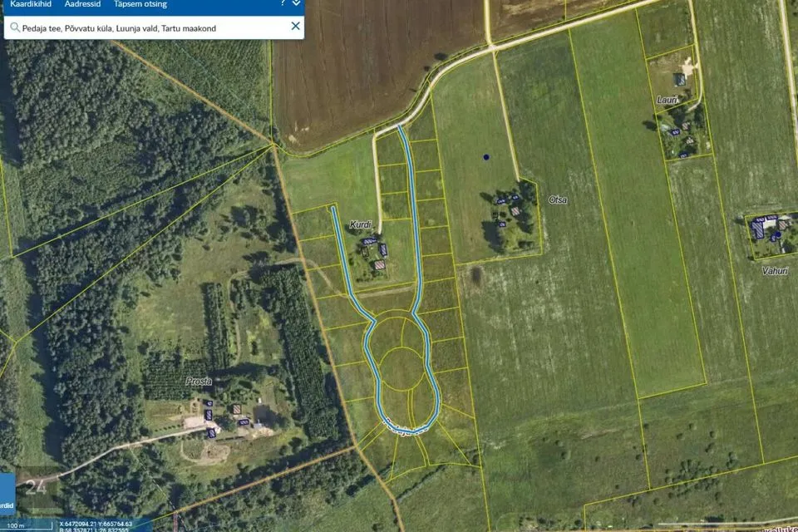Click the question mark help icon
Screen dimensions: 798x532
(283, 3)
